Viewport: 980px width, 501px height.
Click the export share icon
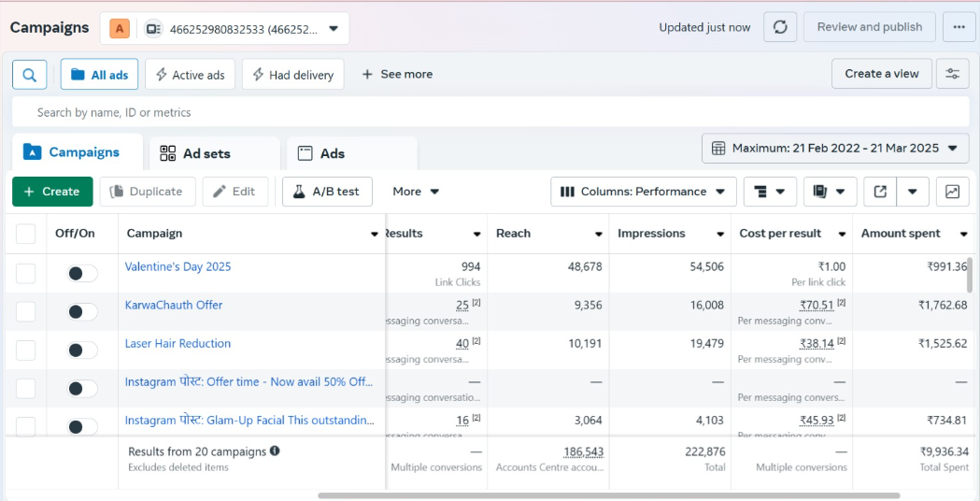[880, 192]
